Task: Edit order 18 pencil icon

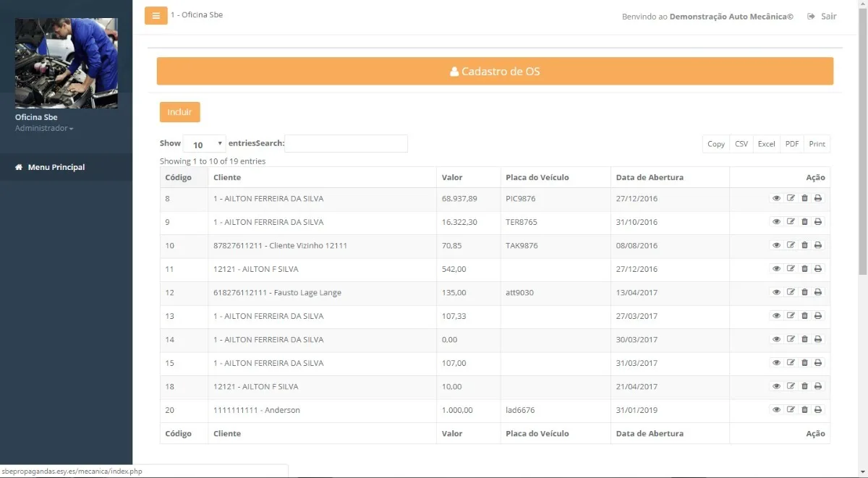Action: point(791,386)
